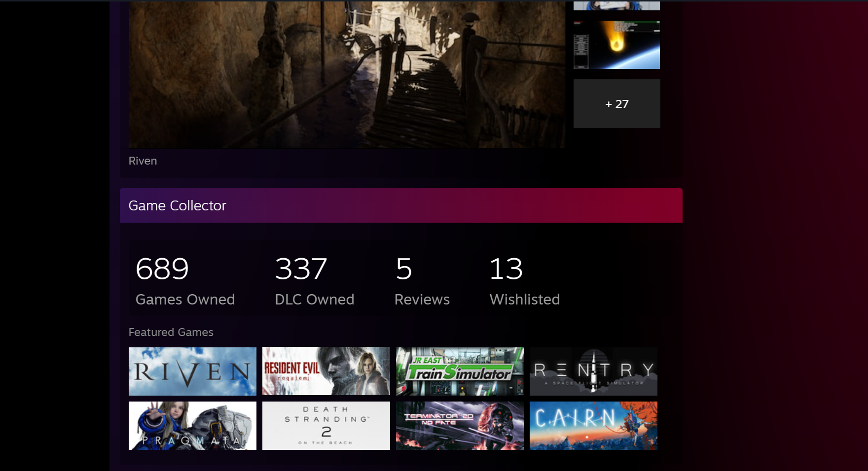The image size is (868, 471).
Task: Open the Cairn featured game banner
Action: click(593, 425)
